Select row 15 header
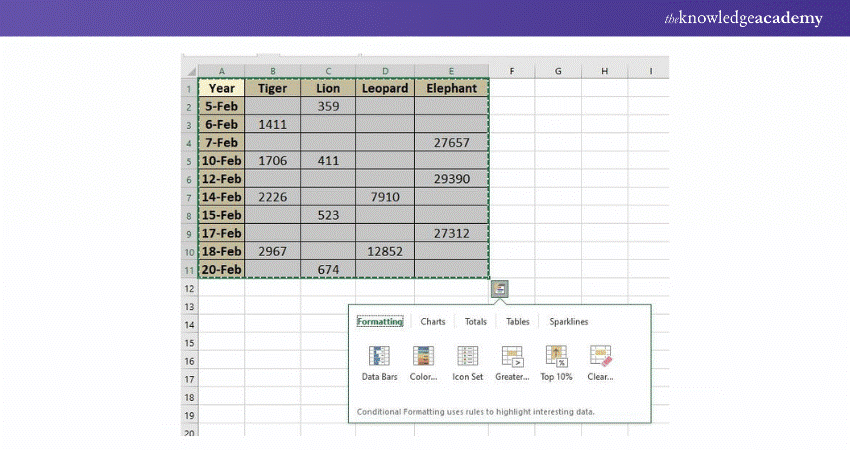 tap(190, 342)
